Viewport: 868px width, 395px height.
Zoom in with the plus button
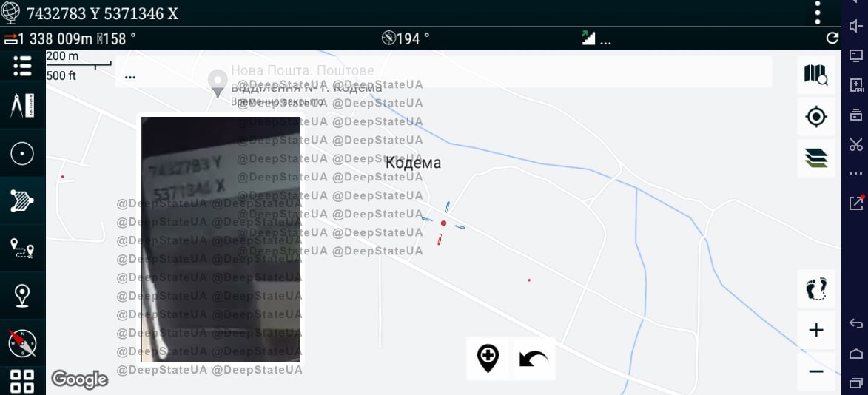point(815,330)
